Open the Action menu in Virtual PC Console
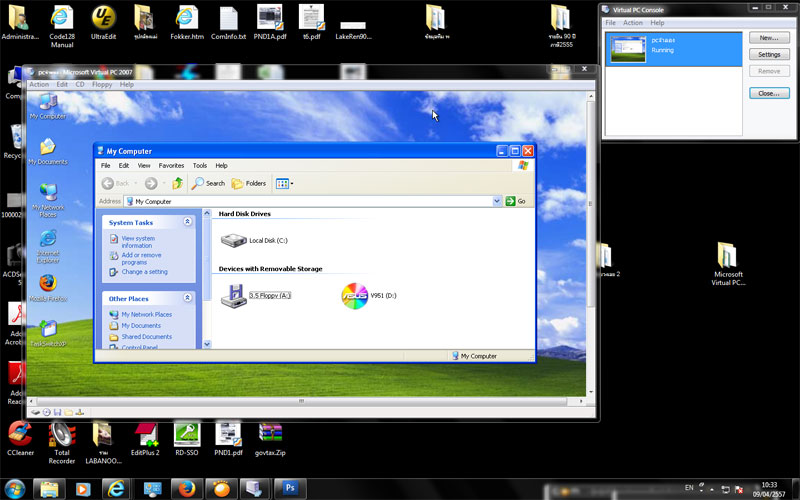The height and width of the screenshot is (500, 800). click(633, 23)
